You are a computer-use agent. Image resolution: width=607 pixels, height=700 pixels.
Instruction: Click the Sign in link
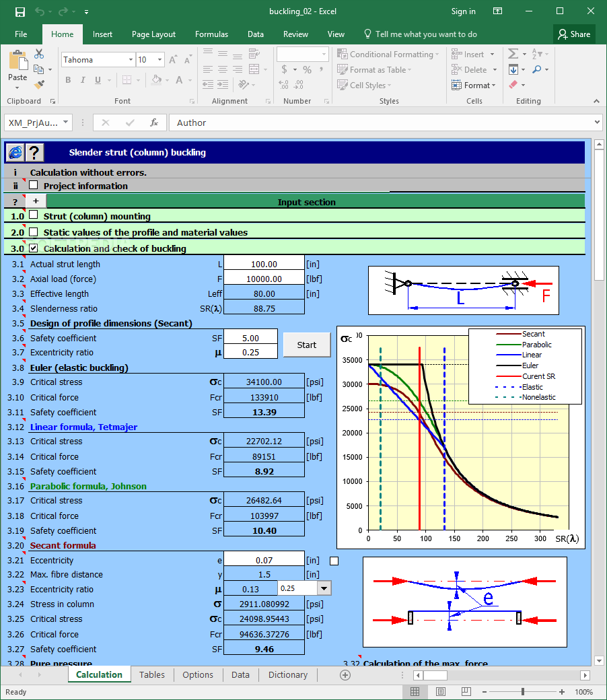tap(463, 11)
